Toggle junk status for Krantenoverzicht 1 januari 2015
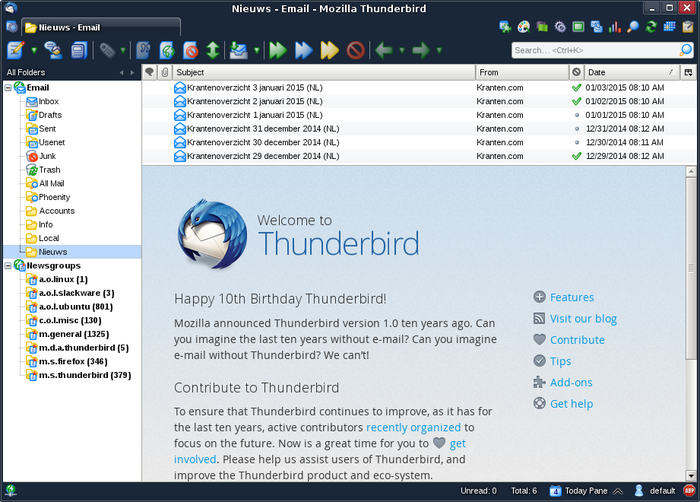This screenshot has height=502, width=700. (576, 115)
